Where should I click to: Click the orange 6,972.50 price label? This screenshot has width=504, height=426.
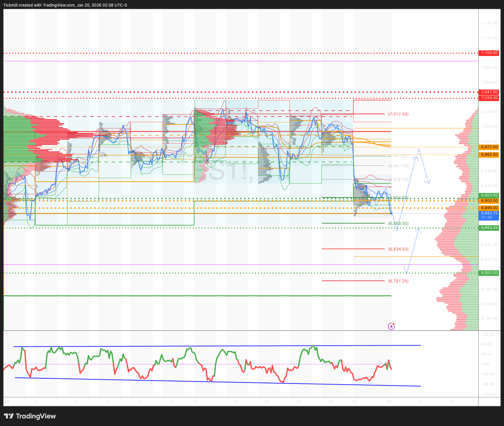click(x=489, y=147)
